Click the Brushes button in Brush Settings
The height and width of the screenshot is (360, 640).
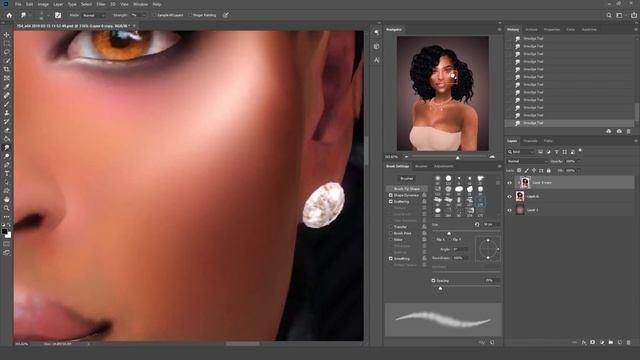[407, 179]
